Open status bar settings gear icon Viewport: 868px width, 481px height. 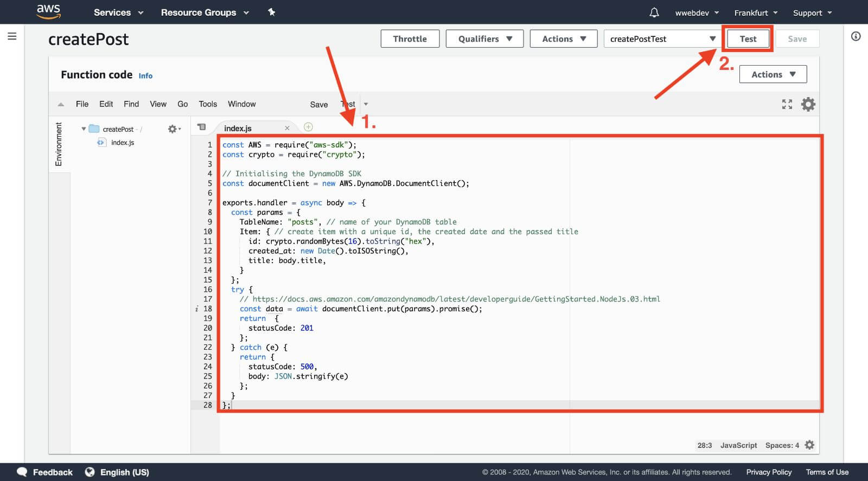tap(809, 445)
